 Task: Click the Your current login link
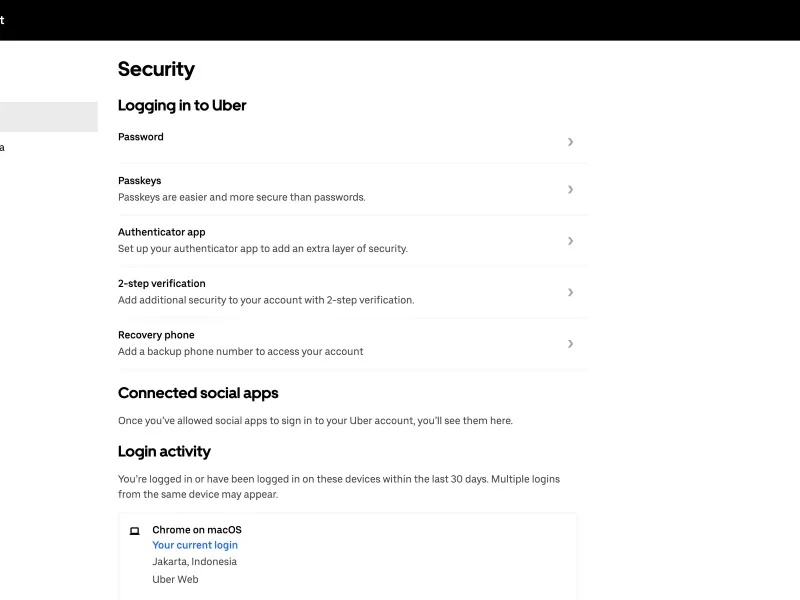(195, 545)
